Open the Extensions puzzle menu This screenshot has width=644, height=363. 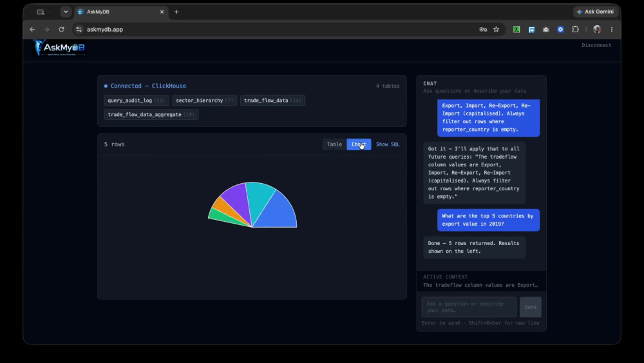575,29
